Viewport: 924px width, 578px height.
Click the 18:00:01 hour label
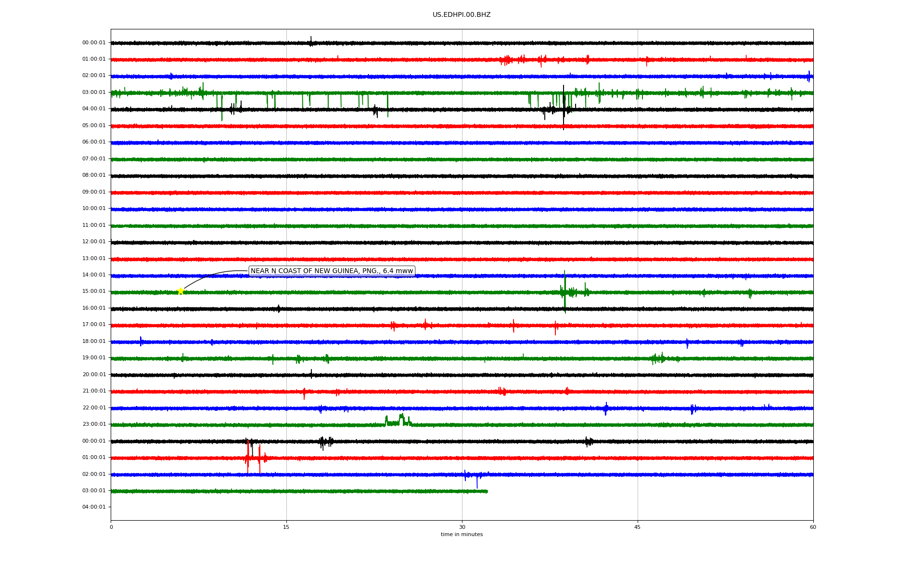(x=94, y=342)
